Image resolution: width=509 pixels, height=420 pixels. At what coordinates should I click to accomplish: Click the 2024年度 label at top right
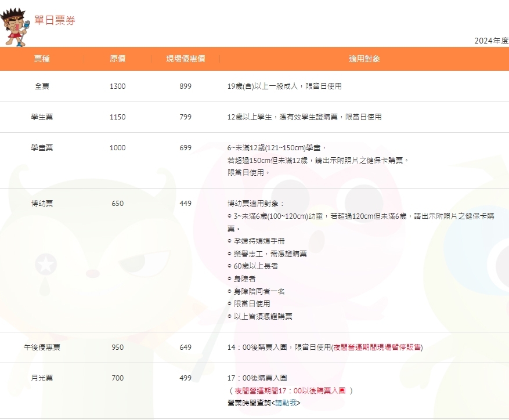click(491, 41)
